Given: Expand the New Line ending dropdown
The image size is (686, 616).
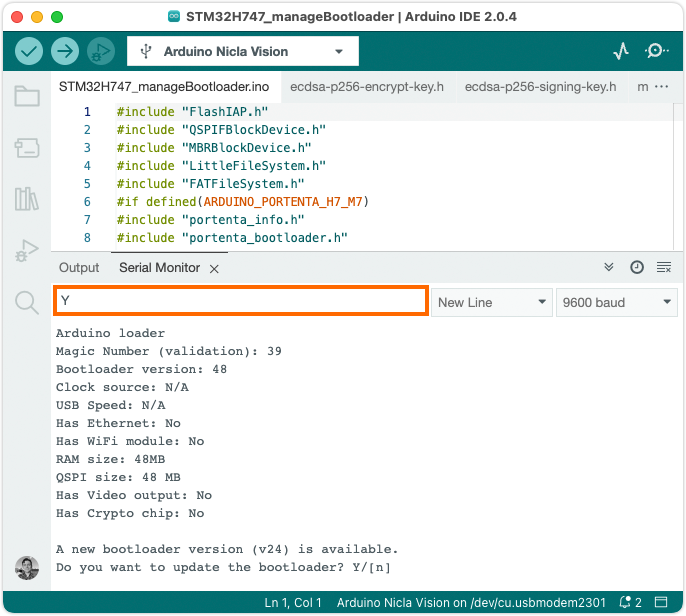Looking at the screenshot, I should pos(491,302).
